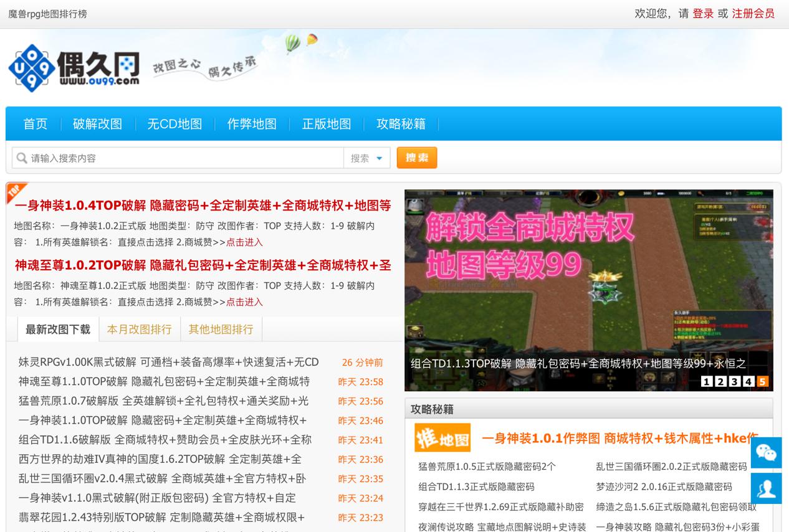Image resolution: width=789 pixels, height=532 pixels.
Task: Click the orange 推地图 badge icon
Action: [x=442, y=438]
